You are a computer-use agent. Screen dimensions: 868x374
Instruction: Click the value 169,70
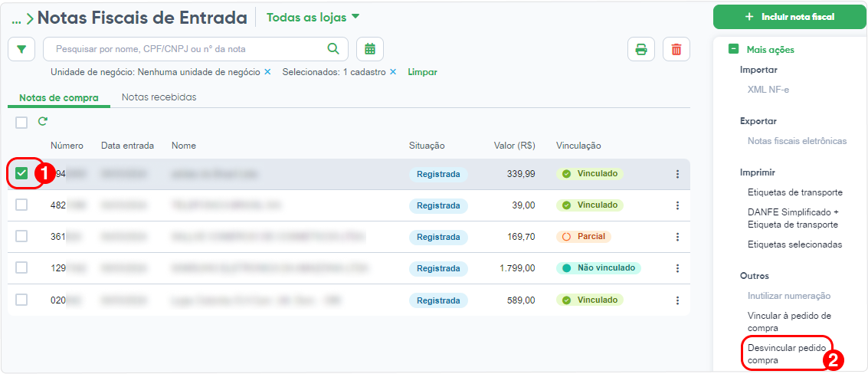(521, 237)
